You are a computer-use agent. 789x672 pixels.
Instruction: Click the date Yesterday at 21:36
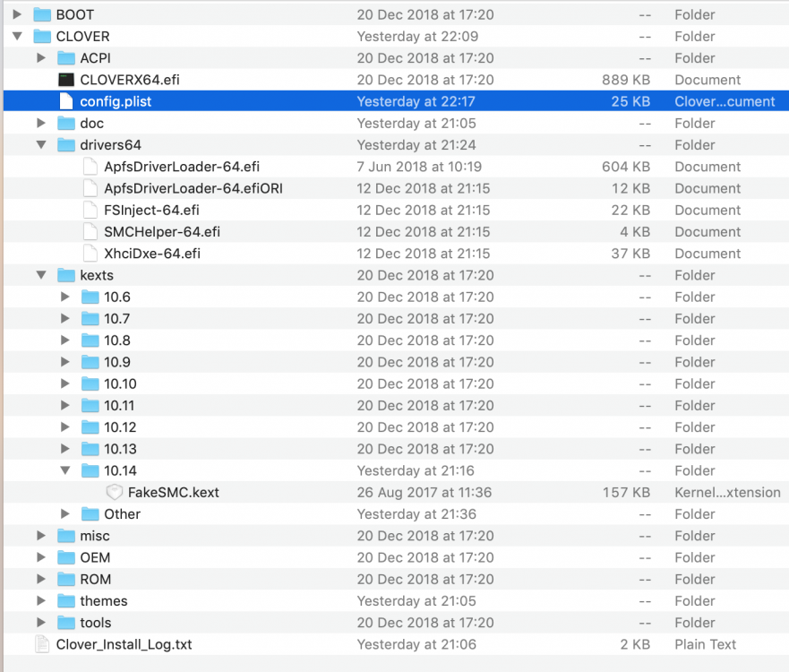416,514
